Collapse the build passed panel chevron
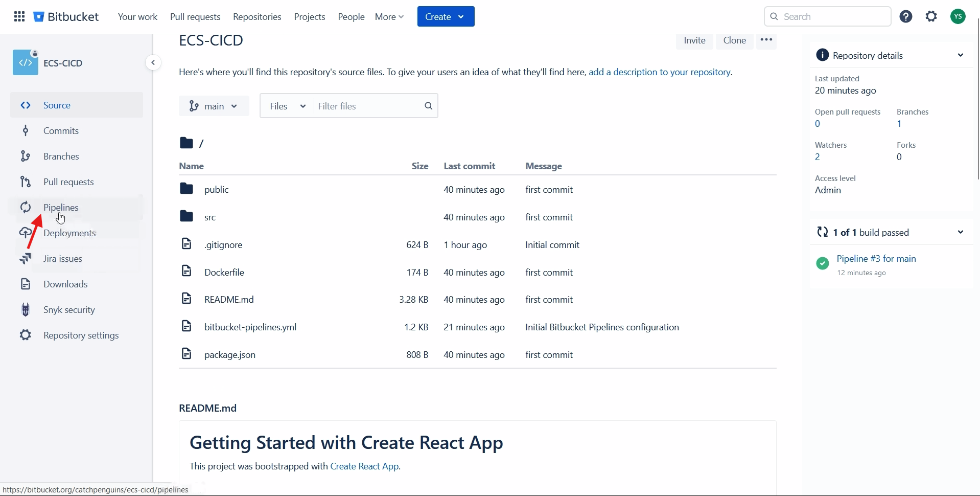The height and width of the screenshot is (496, 980). [x=960, y=232]
